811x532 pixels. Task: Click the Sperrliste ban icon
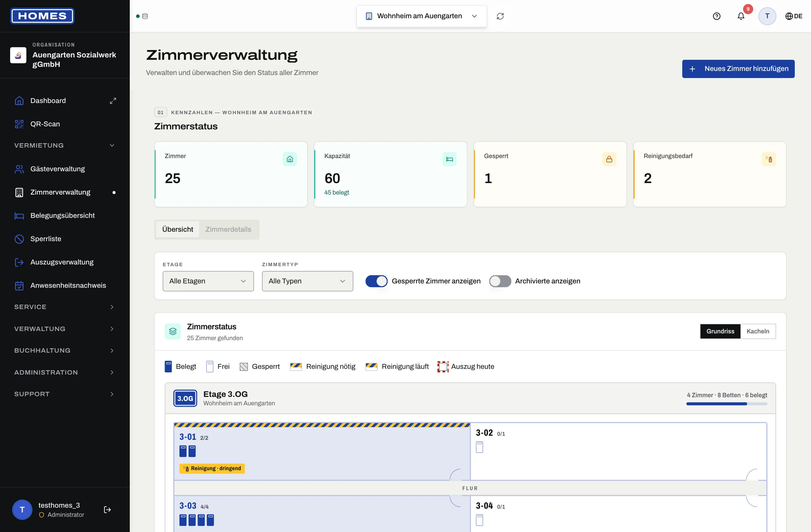click(19, 239)
